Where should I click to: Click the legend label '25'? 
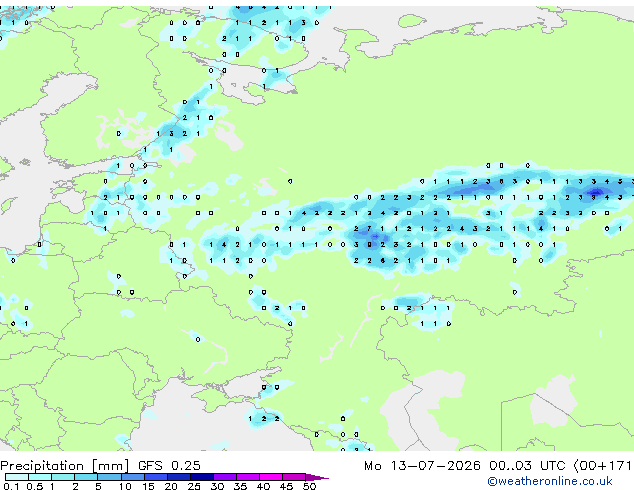tap(194, 486)
